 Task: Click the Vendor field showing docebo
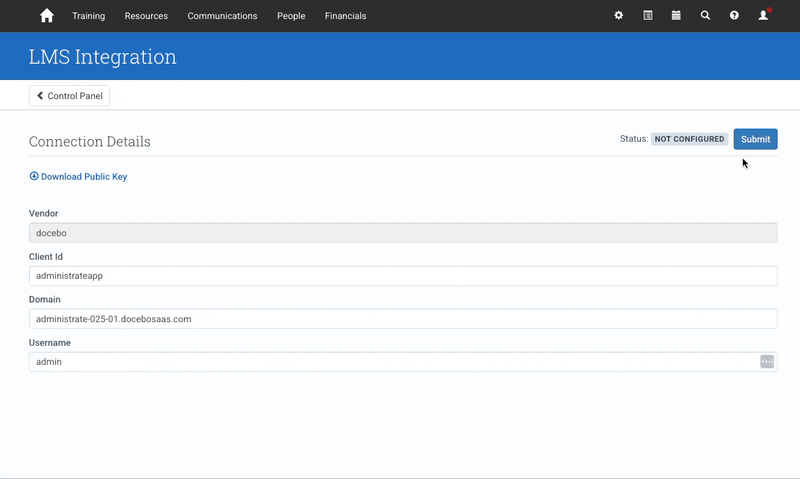403,233
